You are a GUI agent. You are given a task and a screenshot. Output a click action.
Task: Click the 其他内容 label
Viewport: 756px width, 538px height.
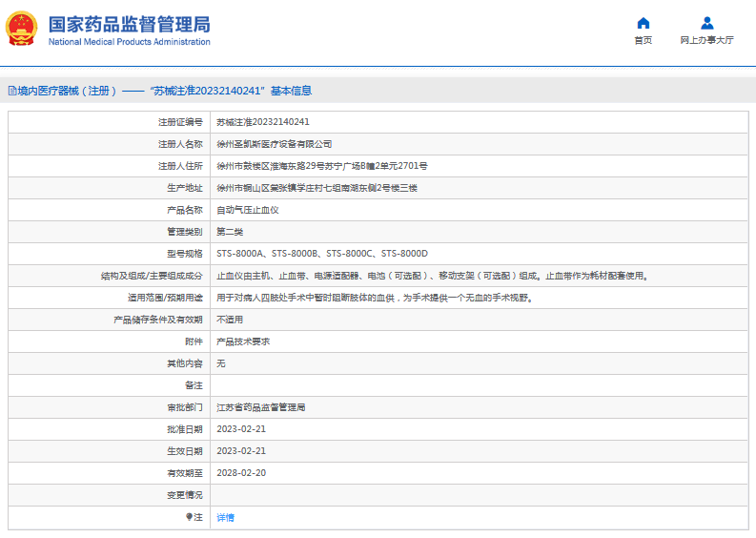tap(185, 363)
